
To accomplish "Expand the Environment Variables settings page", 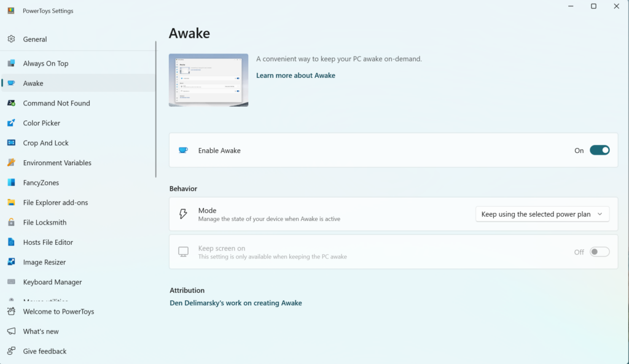I will click(57, 163).
